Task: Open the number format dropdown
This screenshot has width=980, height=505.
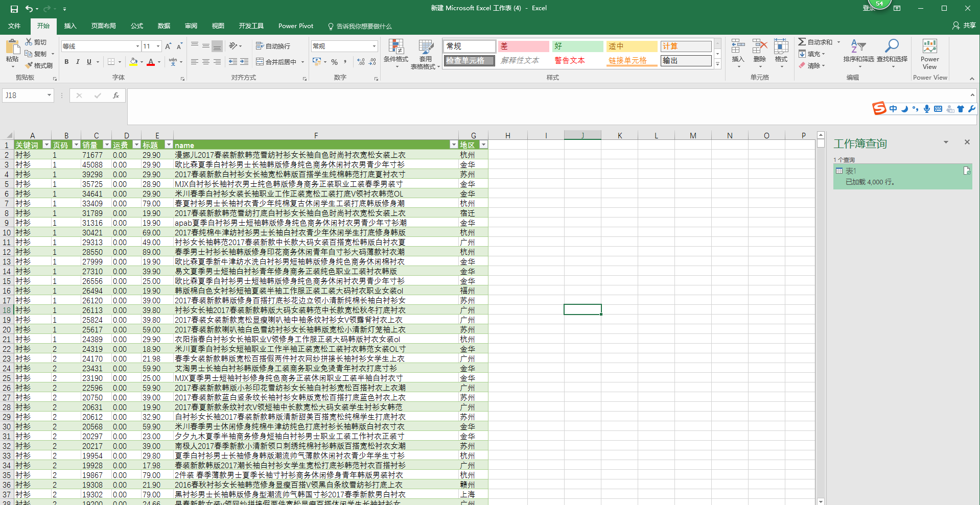Action: (374, 46)
